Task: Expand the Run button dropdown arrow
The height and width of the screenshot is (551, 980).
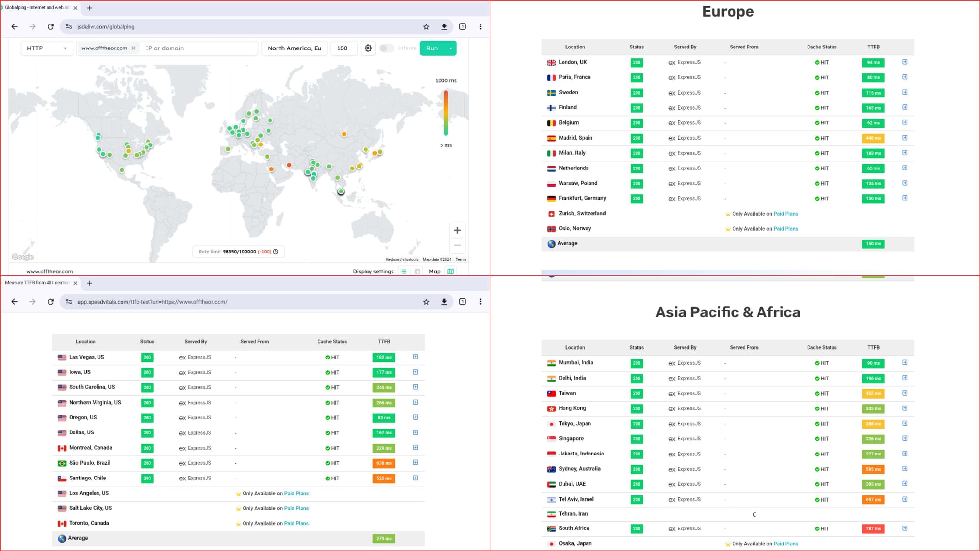Action: pos(451,48)
